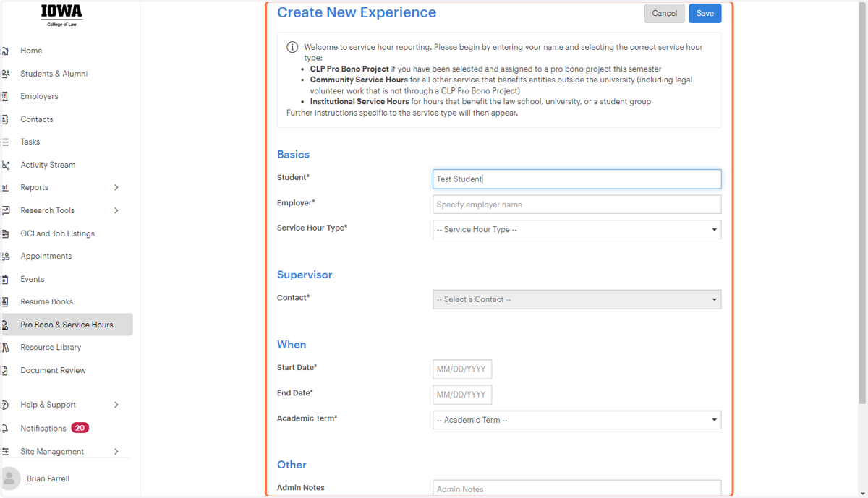Click the info icon in welcome notice
This screenshot has width=868, height=498.
point(292,47)
